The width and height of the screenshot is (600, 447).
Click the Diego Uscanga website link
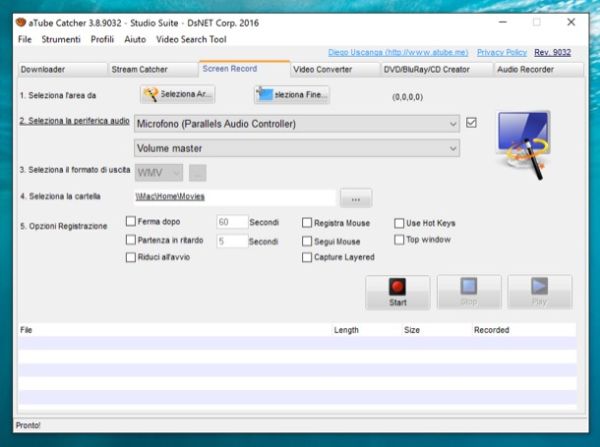click(x=397, y=52)
